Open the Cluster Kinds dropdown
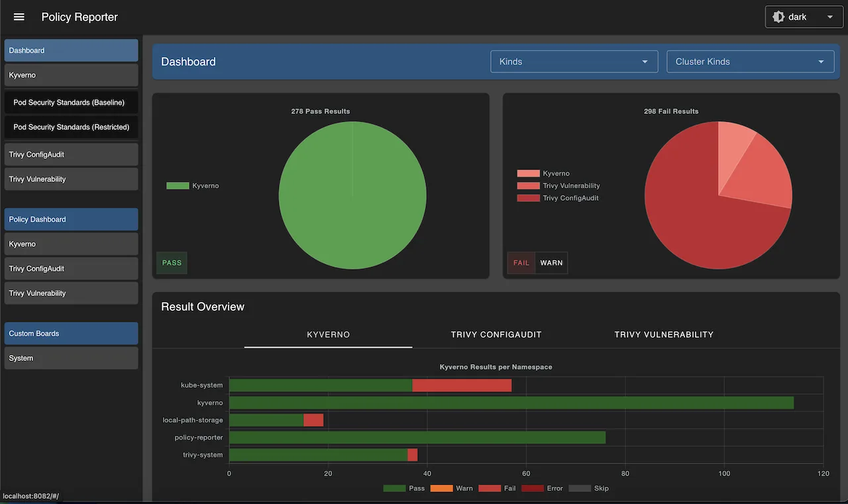 pyautogui.click(x=750, y=61)
